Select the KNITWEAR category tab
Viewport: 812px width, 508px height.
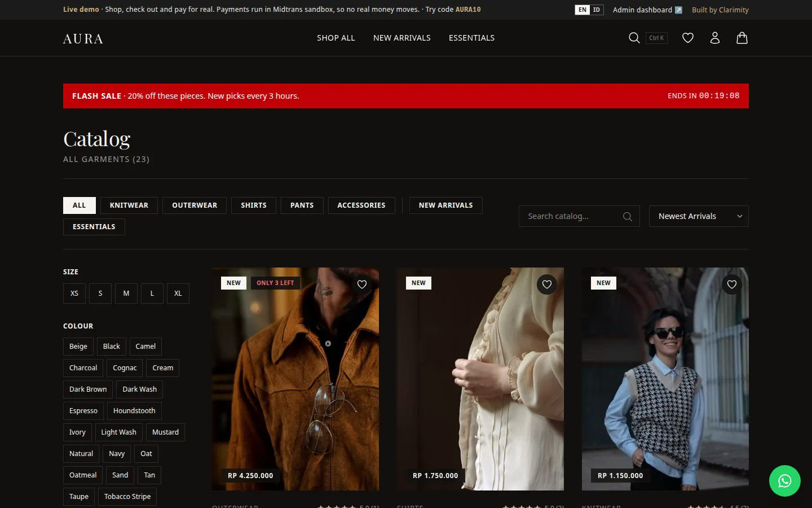[x=129, y=205]
